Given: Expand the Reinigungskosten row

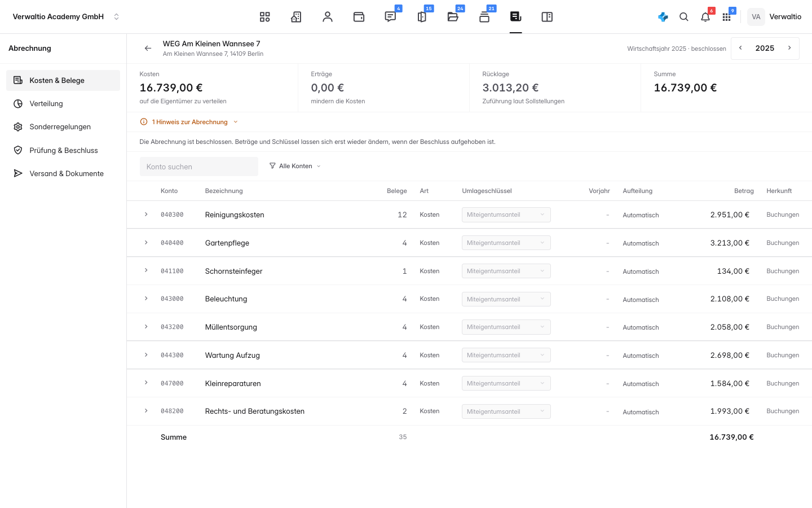Looking at the screenshot, I should click(146, 214).
